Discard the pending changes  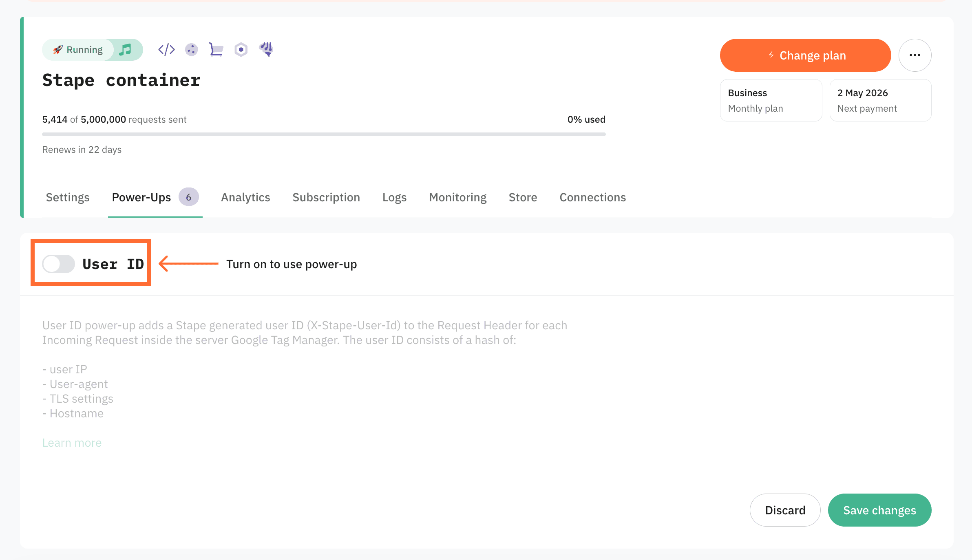785,510
